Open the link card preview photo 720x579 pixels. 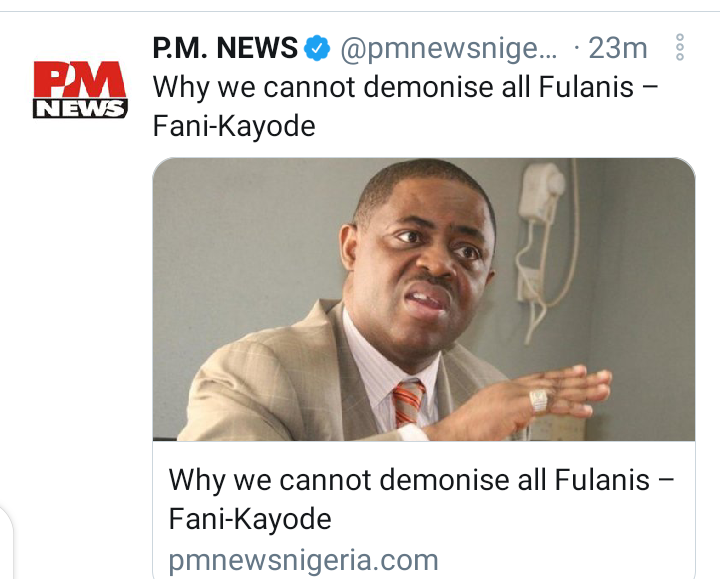424,299
